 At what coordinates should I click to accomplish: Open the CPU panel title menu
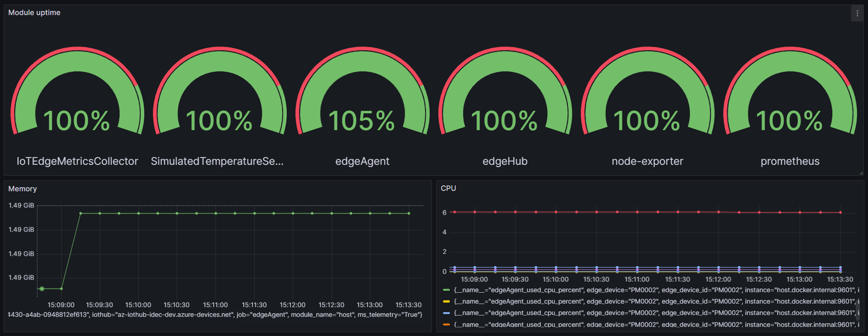click(448, 188)
